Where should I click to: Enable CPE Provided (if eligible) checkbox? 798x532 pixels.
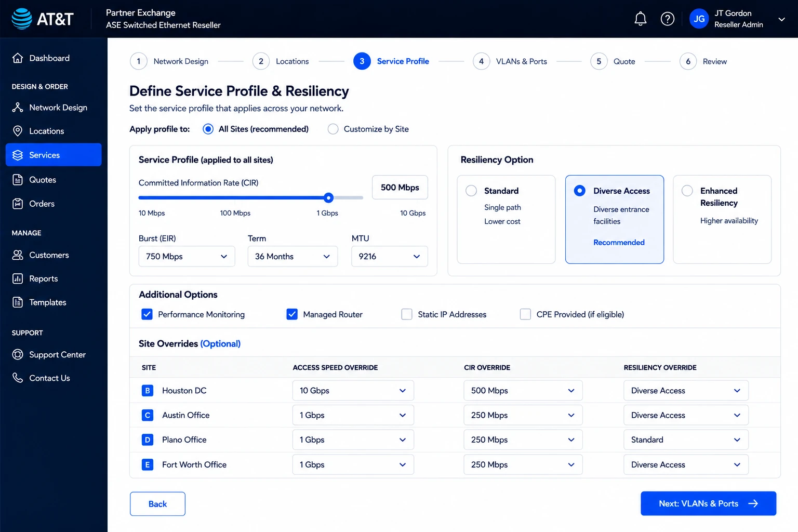(x=525, y=314)
